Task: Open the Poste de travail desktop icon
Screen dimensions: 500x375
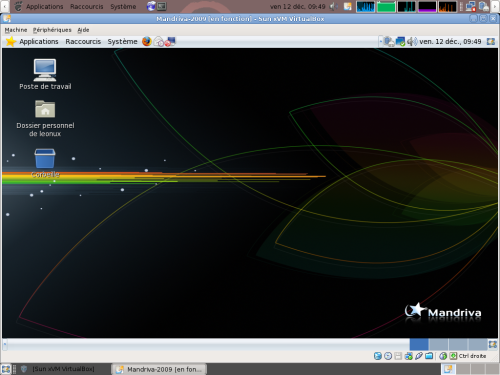Action: point(45,74)
